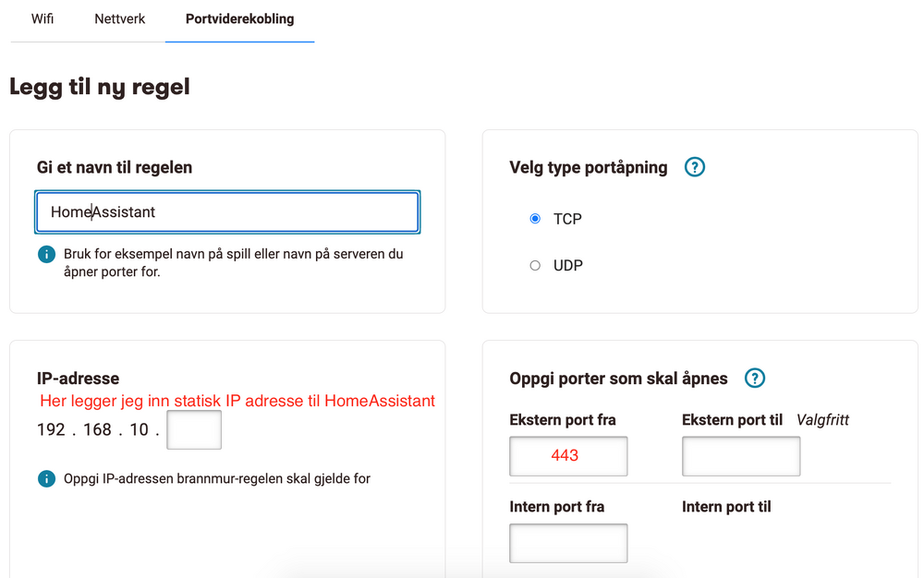
Task: Click the Ekstern port fra field
Action: (568, 456)
